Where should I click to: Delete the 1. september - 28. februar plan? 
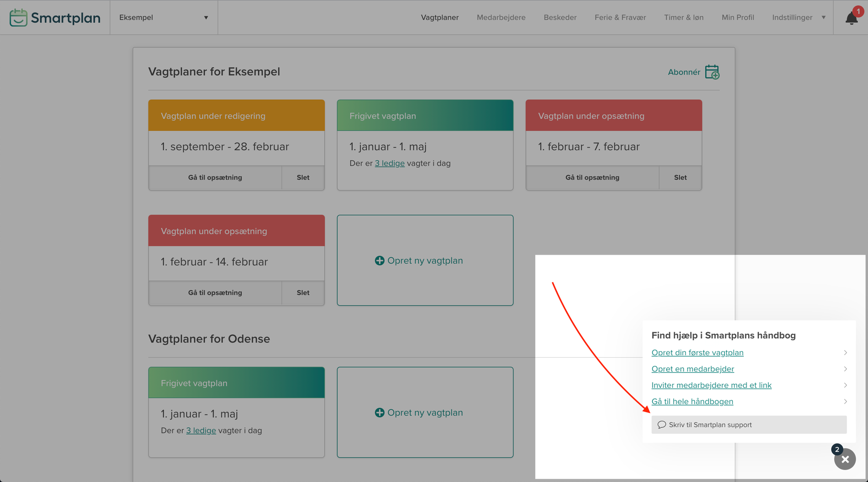(303, 177)
